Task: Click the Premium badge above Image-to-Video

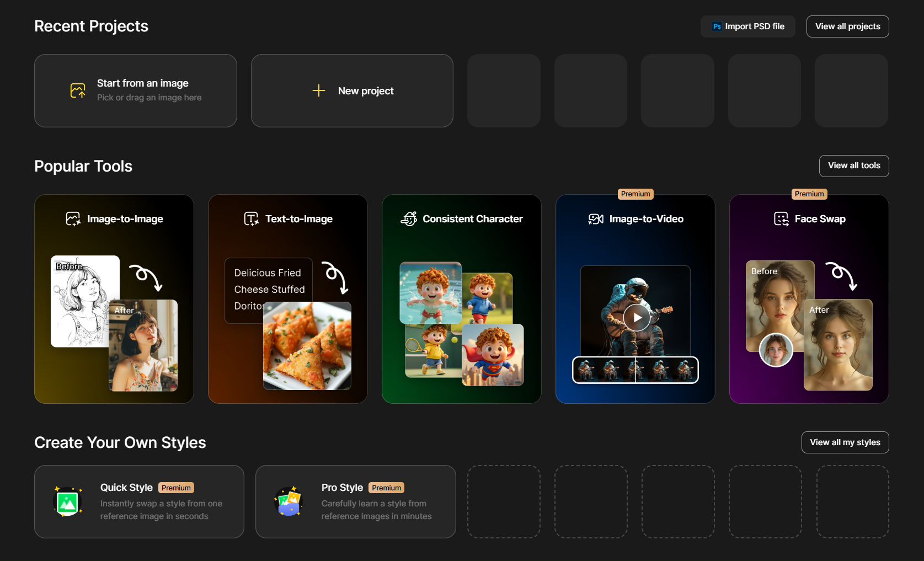Action: 635,194
